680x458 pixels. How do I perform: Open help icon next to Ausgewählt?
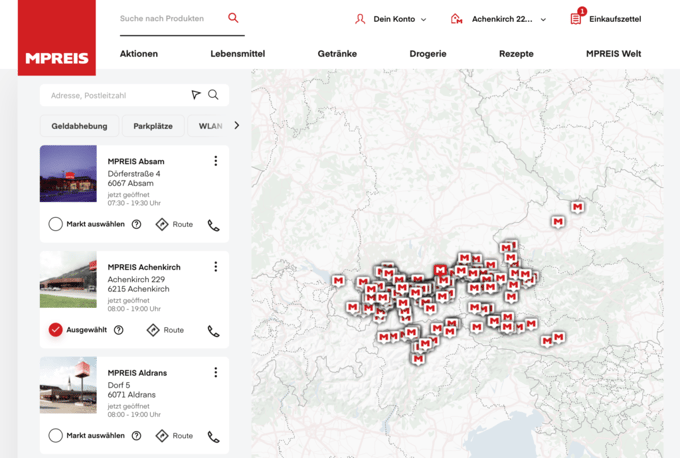[118, 330]
